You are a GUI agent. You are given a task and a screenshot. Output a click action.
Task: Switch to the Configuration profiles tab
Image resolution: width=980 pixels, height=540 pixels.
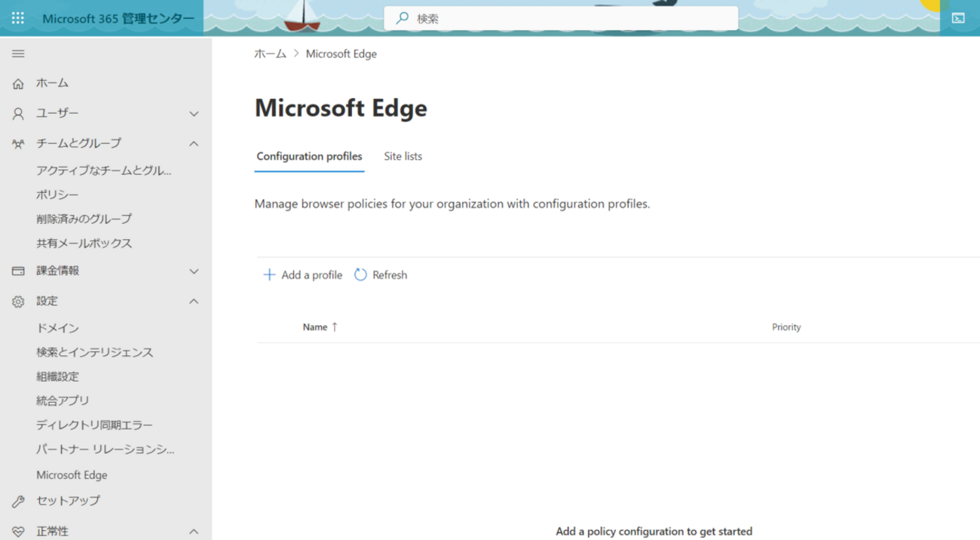click(x=309, y=156)
